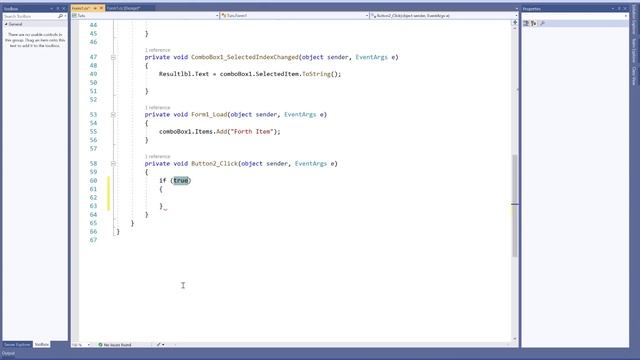Image resolution: width=640 pixels, height=360 pixels.
Task: Open the Properties window options dropdown arrow
Action: pyautogui.click(x=613, y=9)
